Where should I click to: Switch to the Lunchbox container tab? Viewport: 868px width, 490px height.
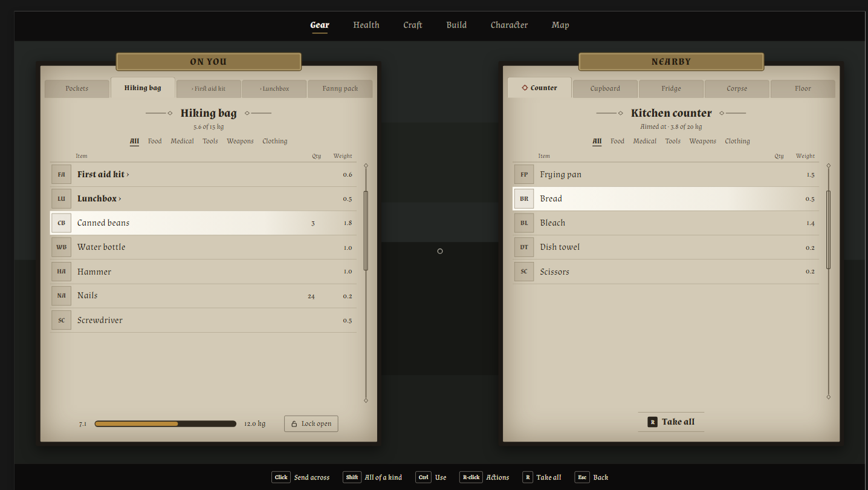[x=274, y=88]
